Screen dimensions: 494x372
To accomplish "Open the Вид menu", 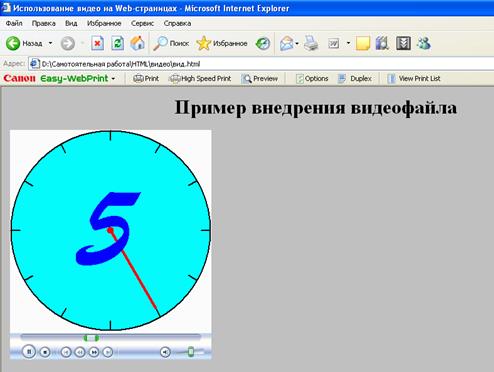I will click(71, 23).
